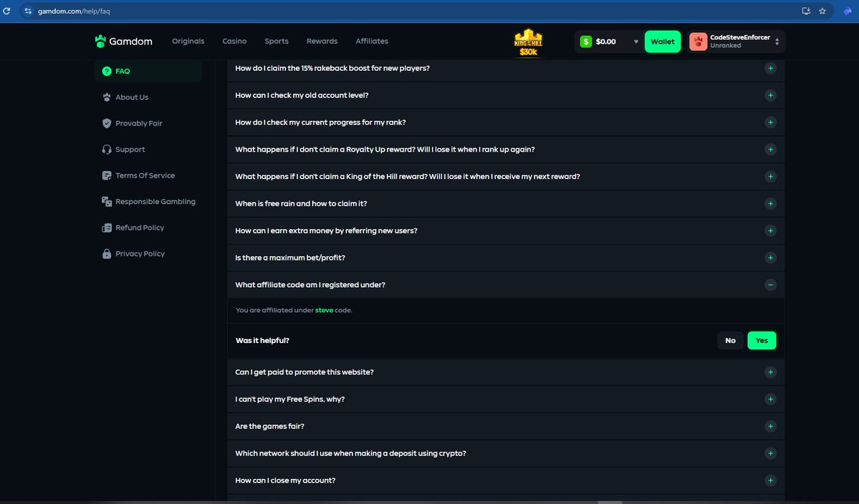Click the browser address bar URL

pos(74,11)
